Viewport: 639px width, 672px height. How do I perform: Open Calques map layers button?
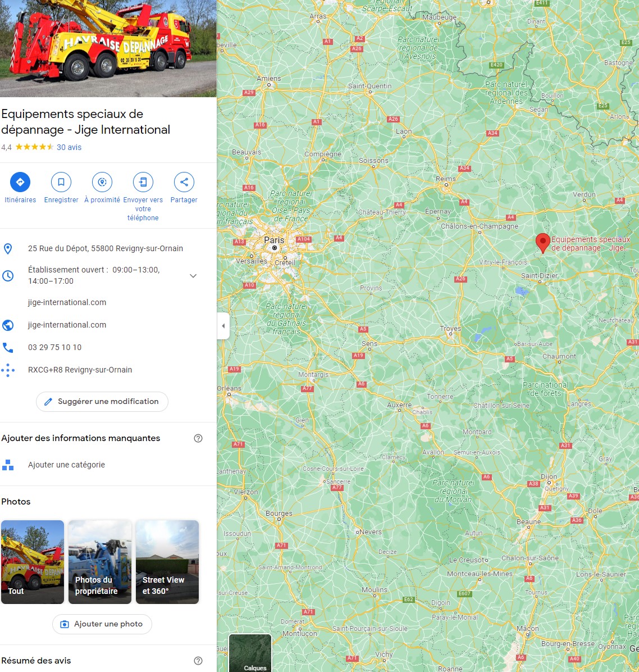[x=250, y=653]
